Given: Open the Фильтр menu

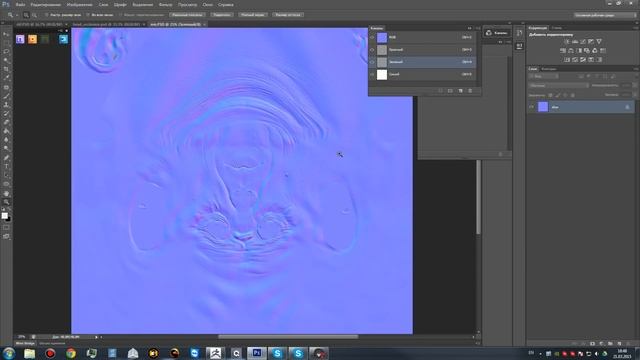Looking at the screenshot, I should coord(165,4).
